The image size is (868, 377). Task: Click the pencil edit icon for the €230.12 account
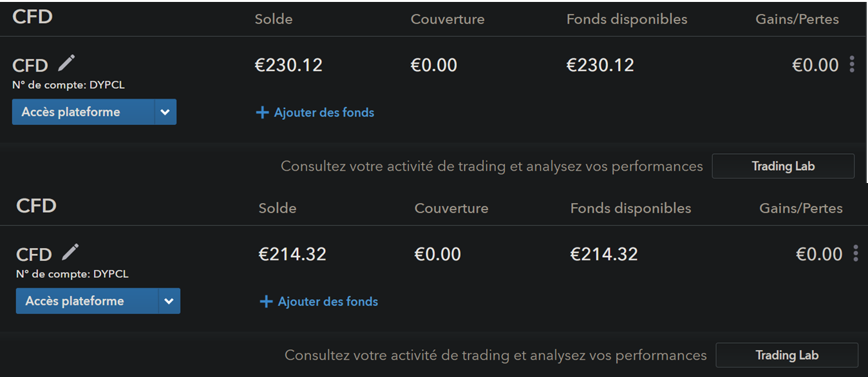(66, 63)
